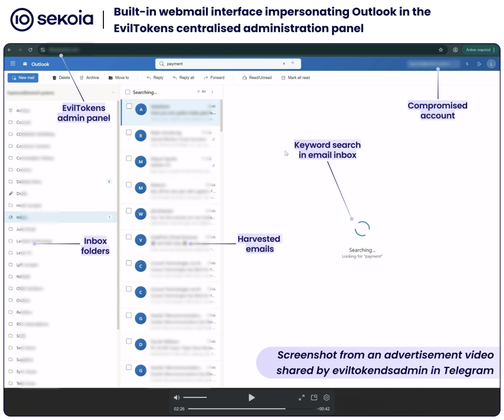The image size is (504, 420).
Task: Select the checkbox for email with avatar W
Action: pyautogui.click(x=129, y=211)
